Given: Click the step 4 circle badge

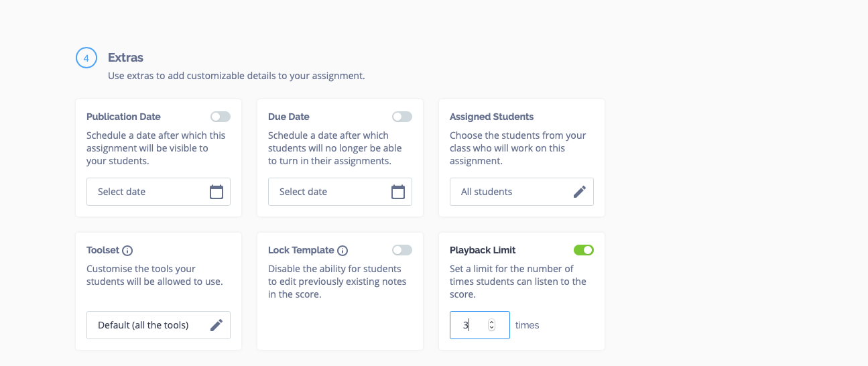Looking at the screenshot, I should click(x=86, y=58).
